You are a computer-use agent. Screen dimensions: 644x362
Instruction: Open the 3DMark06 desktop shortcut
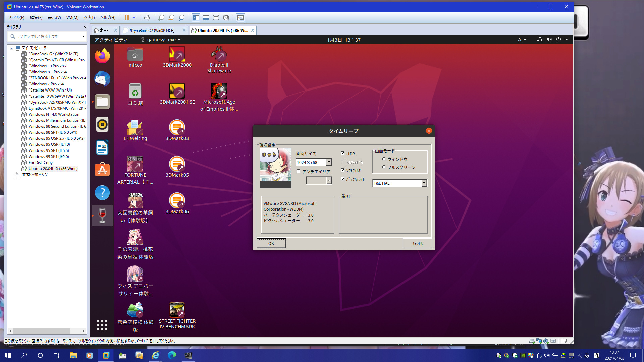(177, 203)
